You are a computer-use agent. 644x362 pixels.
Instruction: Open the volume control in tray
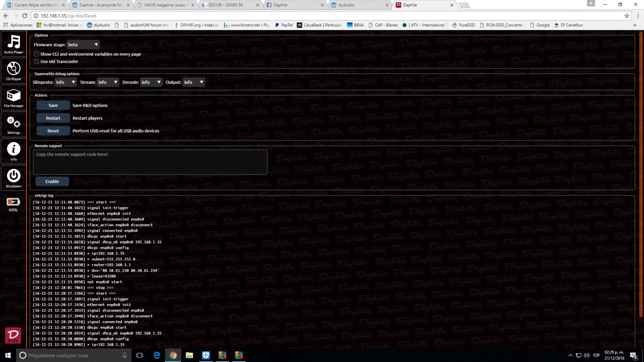click(x=587, y=355)
